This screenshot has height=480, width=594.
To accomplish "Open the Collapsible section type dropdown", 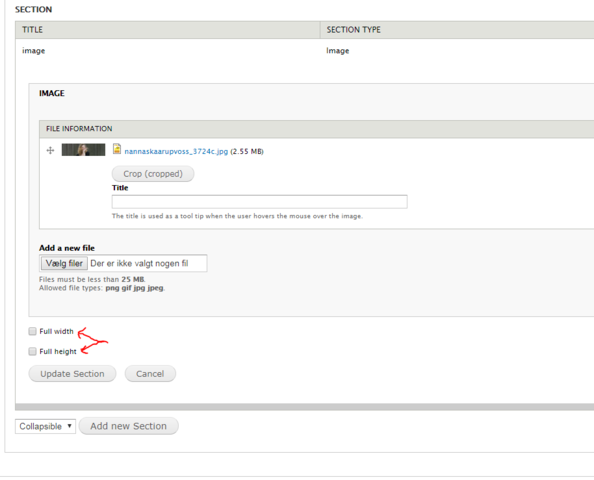I will click(x=45, y=426).
